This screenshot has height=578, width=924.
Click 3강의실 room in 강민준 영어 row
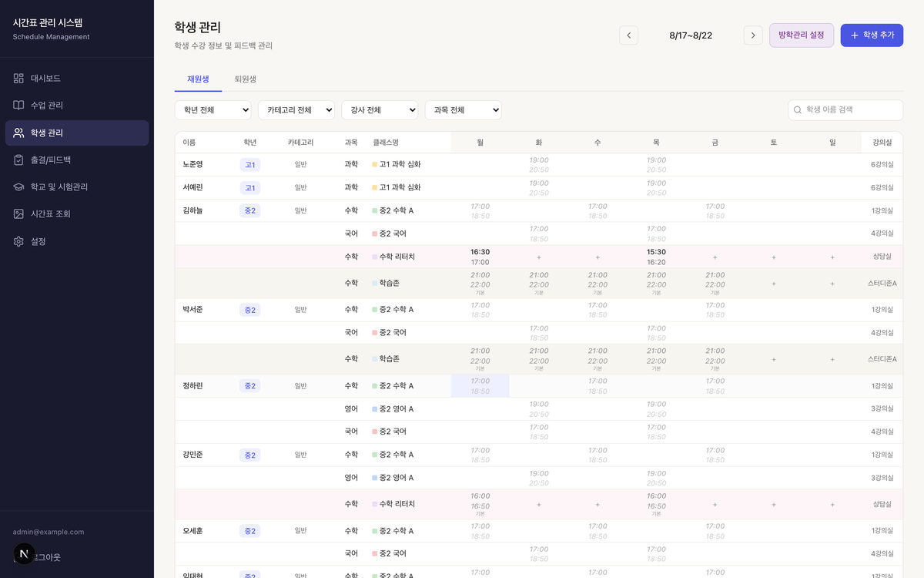pos(882,478)
